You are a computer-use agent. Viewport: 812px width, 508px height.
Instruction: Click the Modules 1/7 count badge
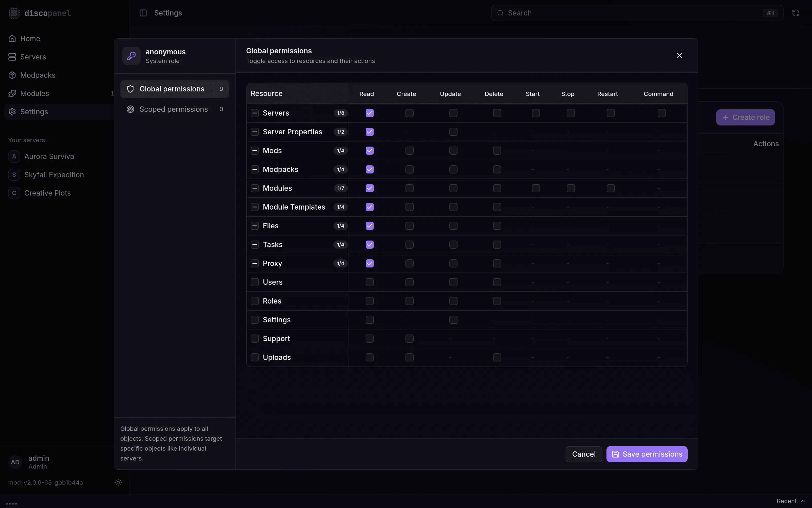(x=341, y=188)
